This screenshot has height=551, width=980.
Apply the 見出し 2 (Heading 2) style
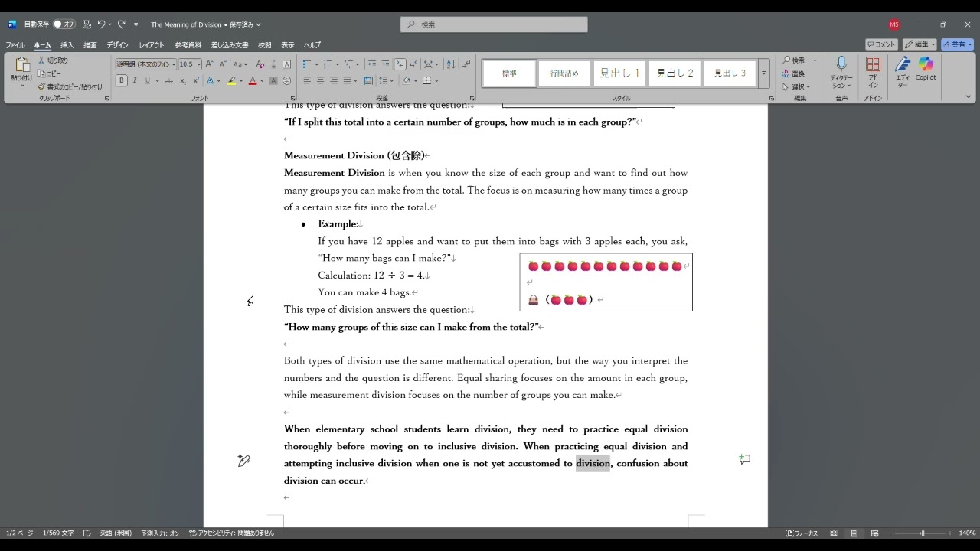point(675,73)
